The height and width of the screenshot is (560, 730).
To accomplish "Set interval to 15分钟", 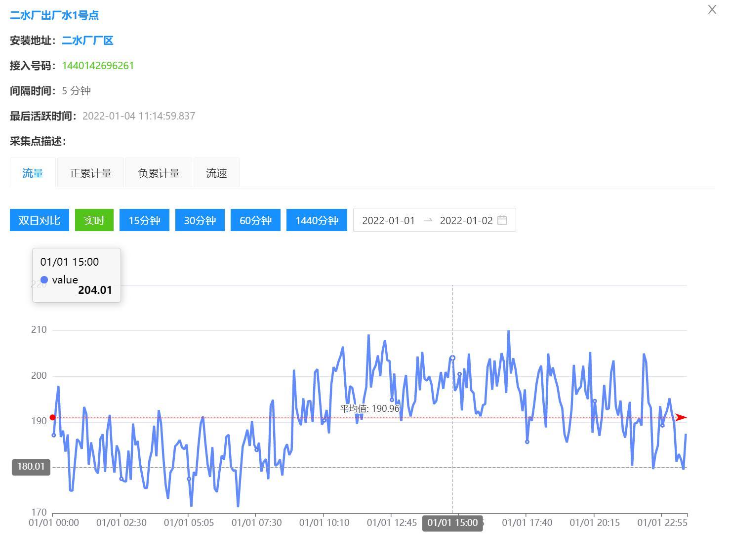I will point(144,220).
